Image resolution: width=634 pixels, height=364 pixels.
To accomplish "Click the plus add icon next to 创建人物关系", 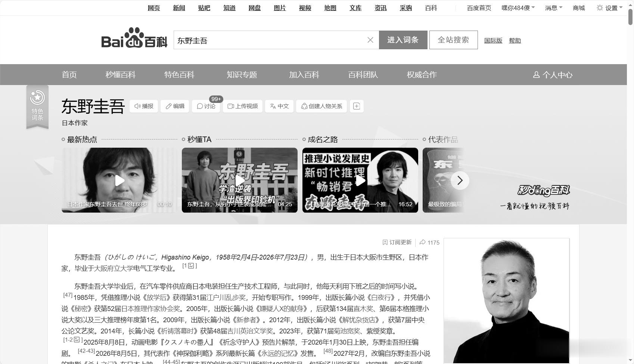I will (x=357, y=106).
